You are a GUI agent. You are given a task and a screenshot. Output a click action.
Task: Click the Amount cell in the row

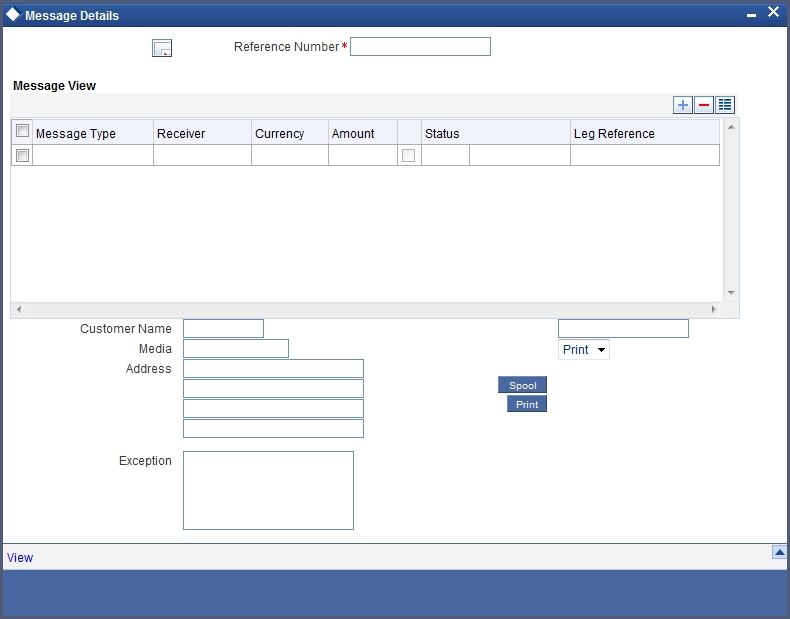(x=363, y=155)
